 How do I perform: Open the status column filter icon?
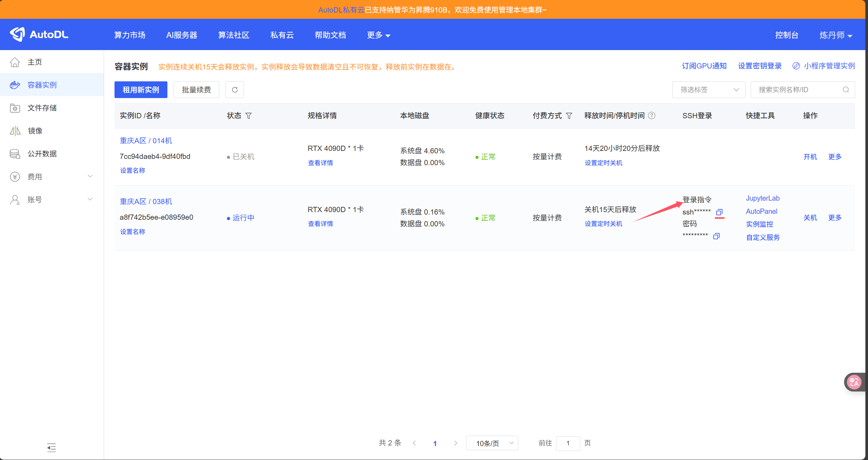tap(248, 116)
